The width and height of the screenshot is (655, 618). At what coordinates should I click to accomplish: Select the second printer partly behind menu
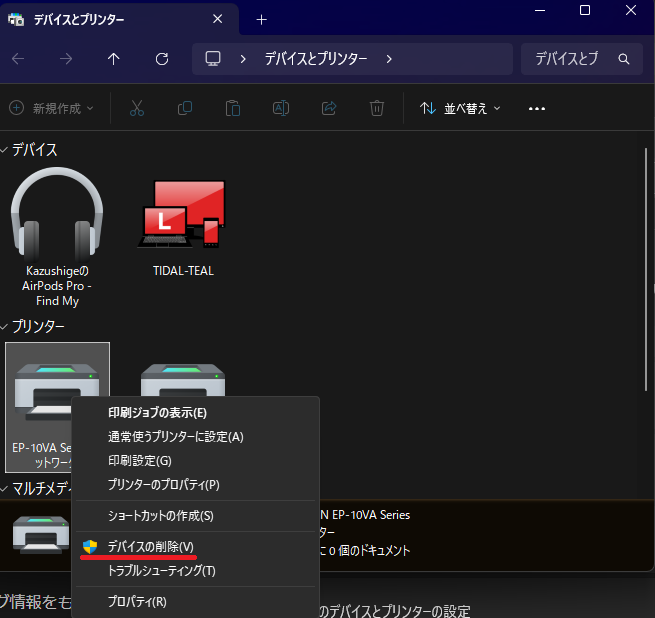click(183, 379)
